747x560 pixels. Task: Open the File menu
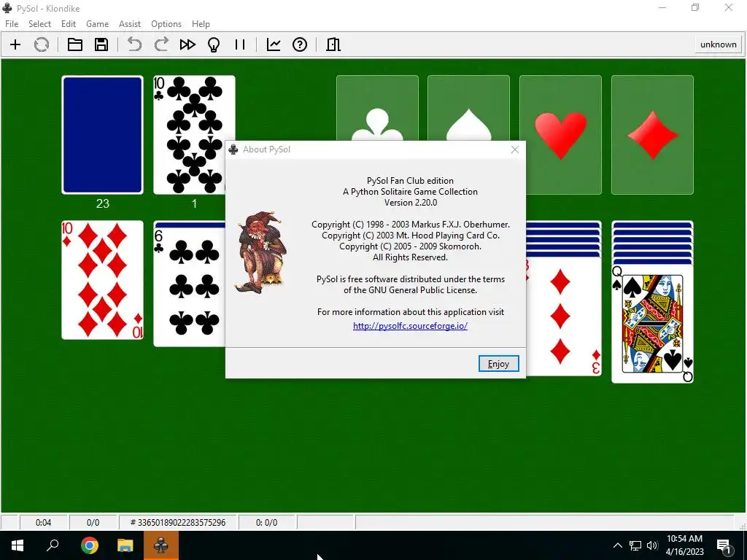[x=12, y=24]
